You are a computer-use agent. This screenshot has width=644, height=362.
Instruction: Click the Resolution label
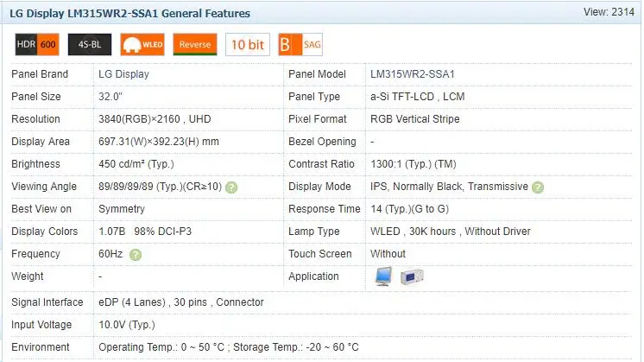click(35, 119)
